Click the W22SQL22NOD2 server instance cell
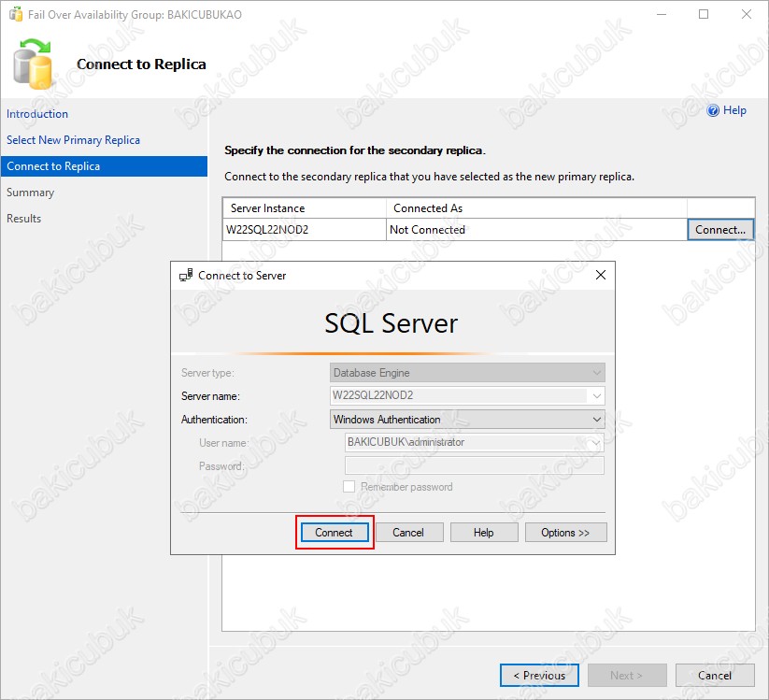 point(304,230)
